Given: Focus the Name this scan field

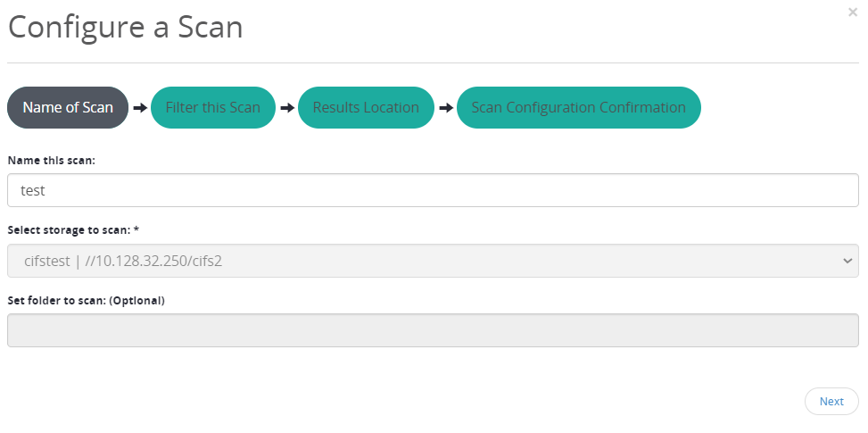Looking at the screenshot, I should click(x=433, y=190).
